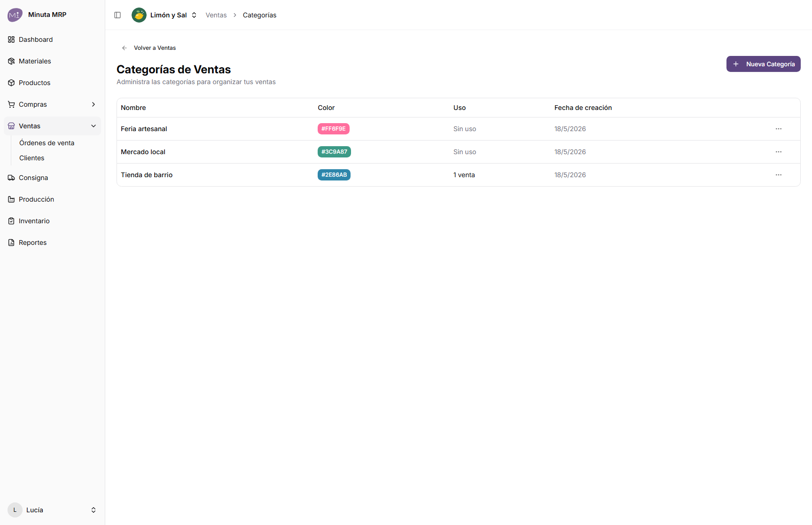This screenshot has width=812, height=525.
Task: Open the Limón y Sal company switcher
Action: [164, 15]
